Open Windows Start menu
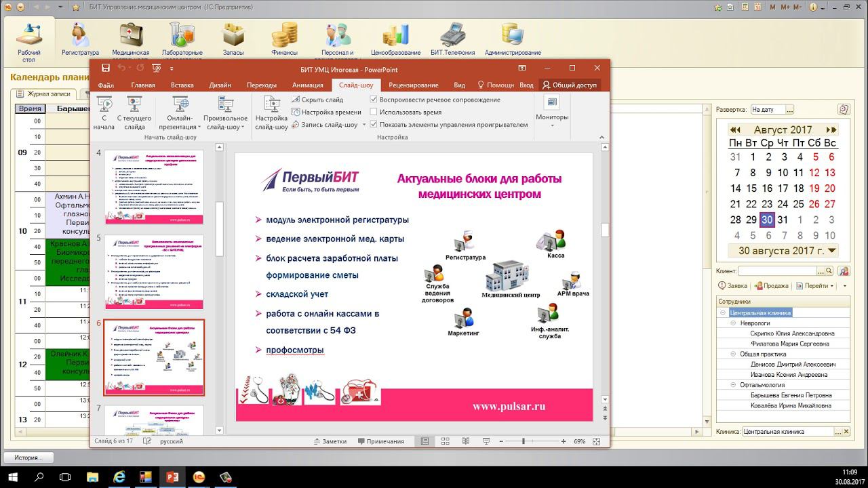 (x=13, y=477)
